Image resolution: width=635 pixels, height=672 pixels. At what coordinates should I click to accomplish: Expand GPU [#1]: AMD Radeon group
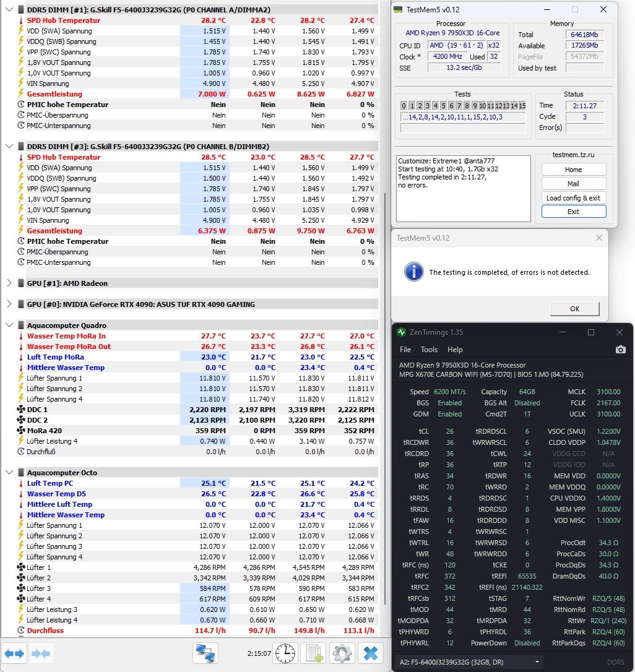pyautogui.click(x=9, y=283)
